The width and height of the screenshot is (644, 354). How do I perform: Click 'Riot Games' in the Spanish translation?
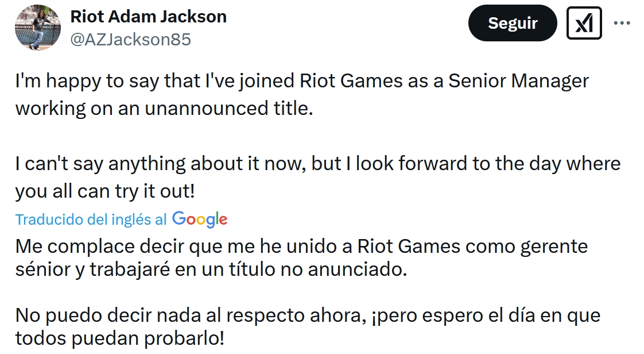click(409, 247)
